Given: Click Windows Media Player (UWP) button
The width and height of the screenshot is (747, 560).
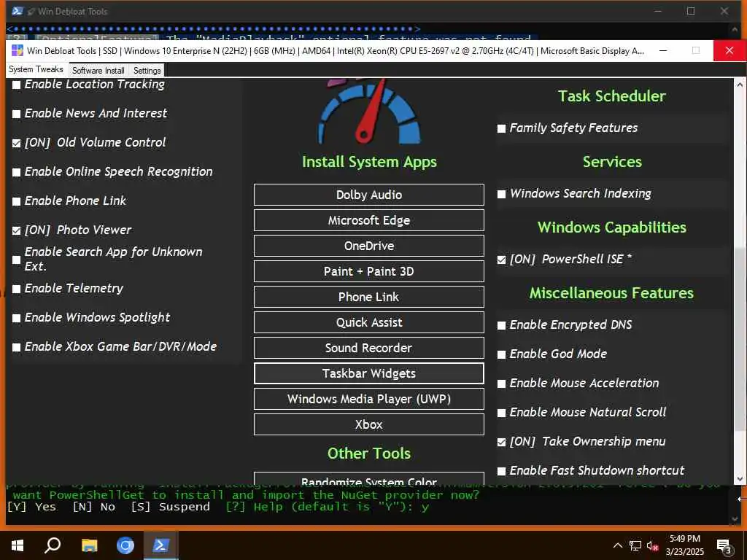Looking at the screenshot, I should (368, 399).
